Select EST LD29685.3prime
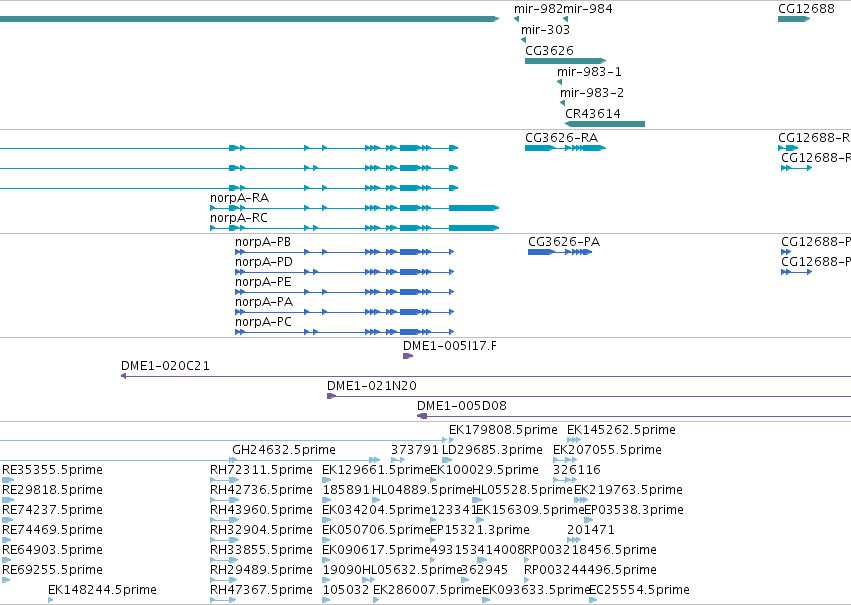This screenshot has height=605, width=851. pyautogui.click(x=492, y=450)
